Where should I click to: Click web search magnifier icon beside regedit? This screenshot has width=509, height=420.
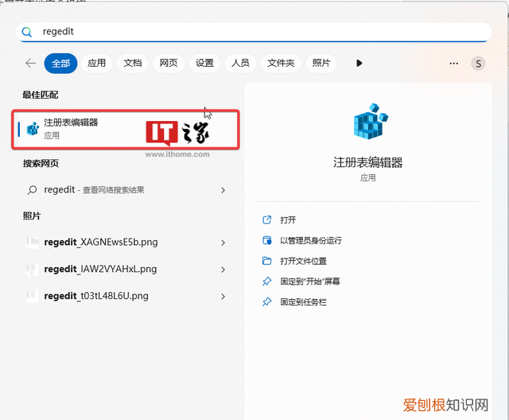pos(32,190)
